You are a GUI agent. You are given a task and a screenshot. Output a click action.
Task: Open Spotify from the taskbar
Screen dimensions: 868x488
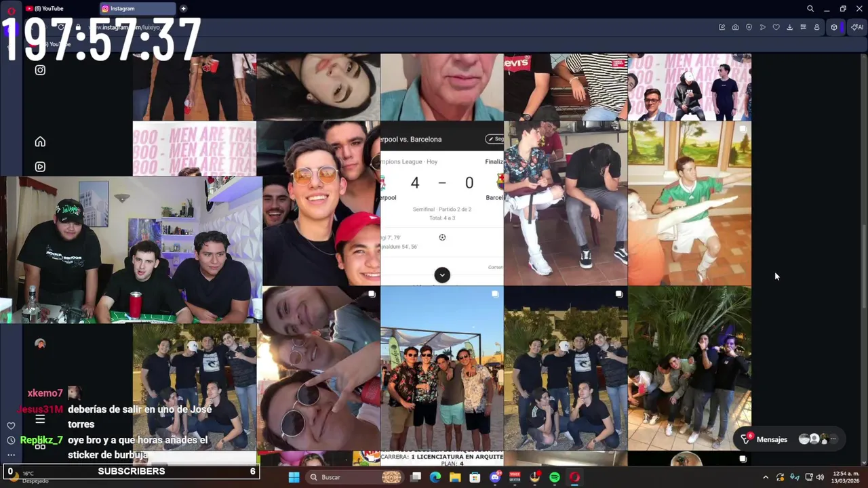pyautogui.click(x=555, y=477)
